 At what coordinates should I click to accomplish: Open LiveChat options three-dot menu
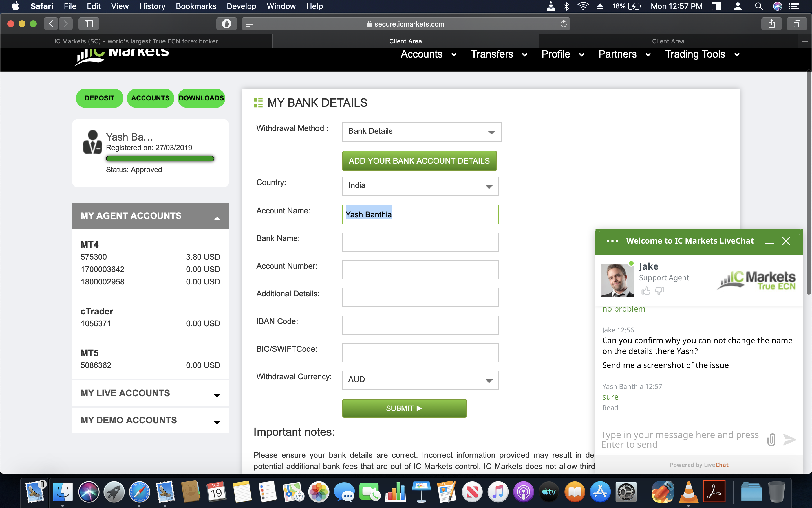pos(612,241)
